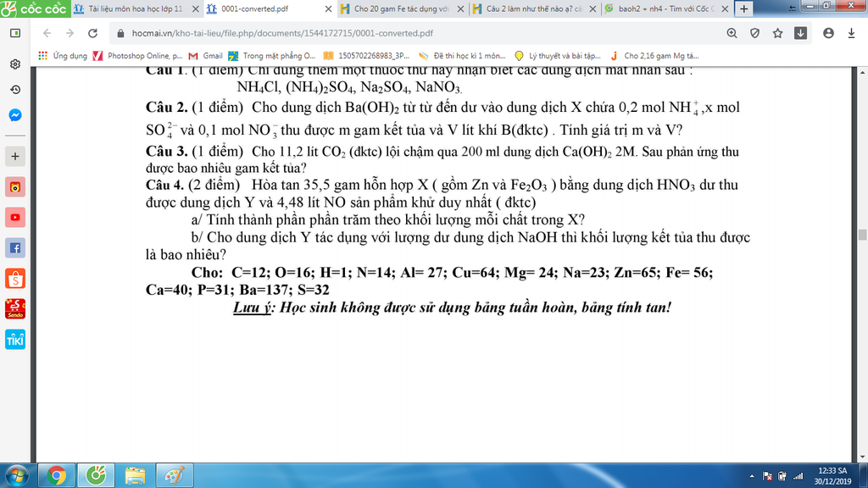The height and width of the screenshot is (488, 868).
Task: Open 'Đề thi học kì 1 môn' bookmark
Action: 462,56
